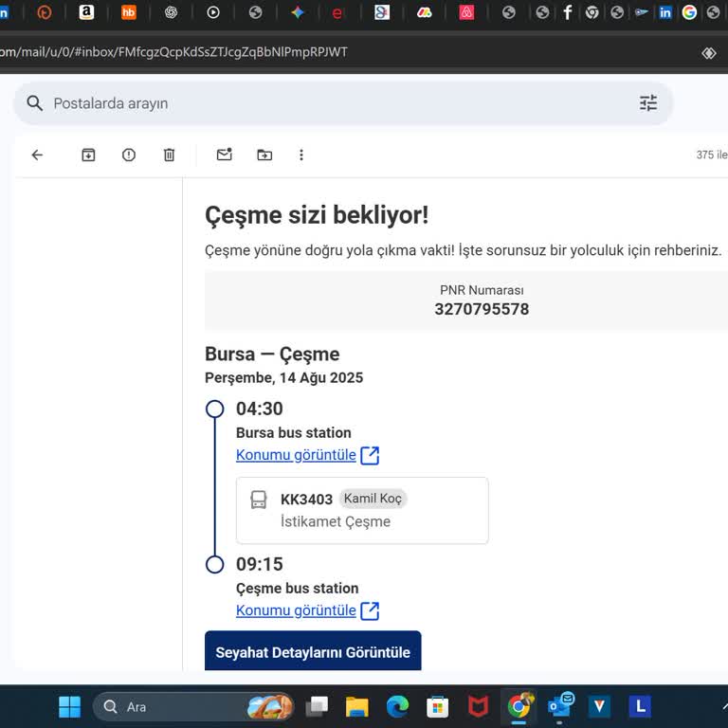Switch to the LinkedIn browser tab
Image resolution: width=728 pixels, height=728 pixels.
(x=665, y=12)
